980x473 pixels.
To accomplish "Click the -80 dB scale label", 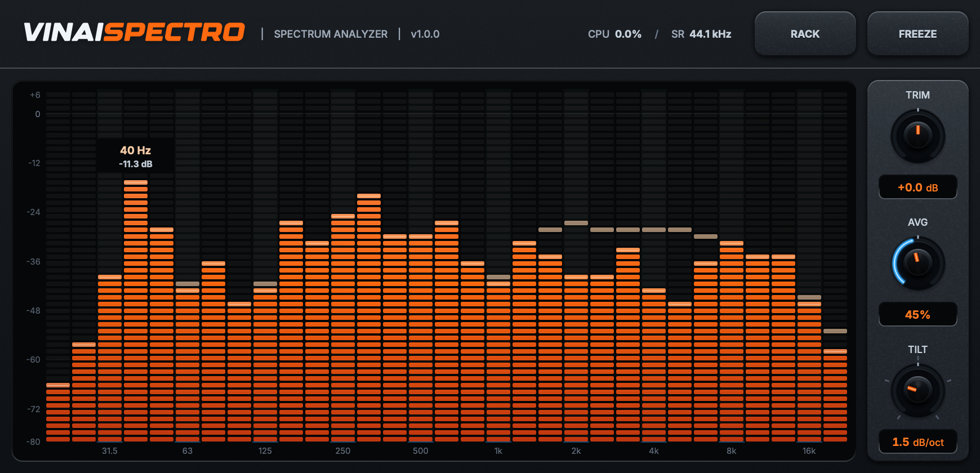I will tap(34, 442).
